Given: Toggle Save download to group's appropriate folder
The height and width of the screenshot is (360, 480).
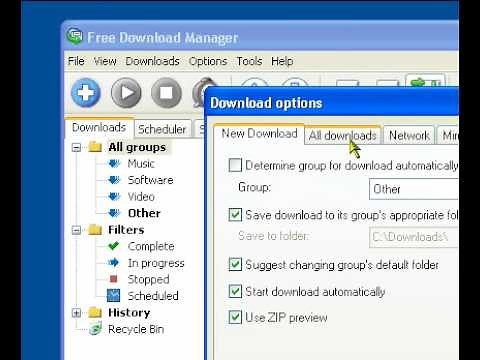Looking at the screenshot, I should tap(235, 215).
